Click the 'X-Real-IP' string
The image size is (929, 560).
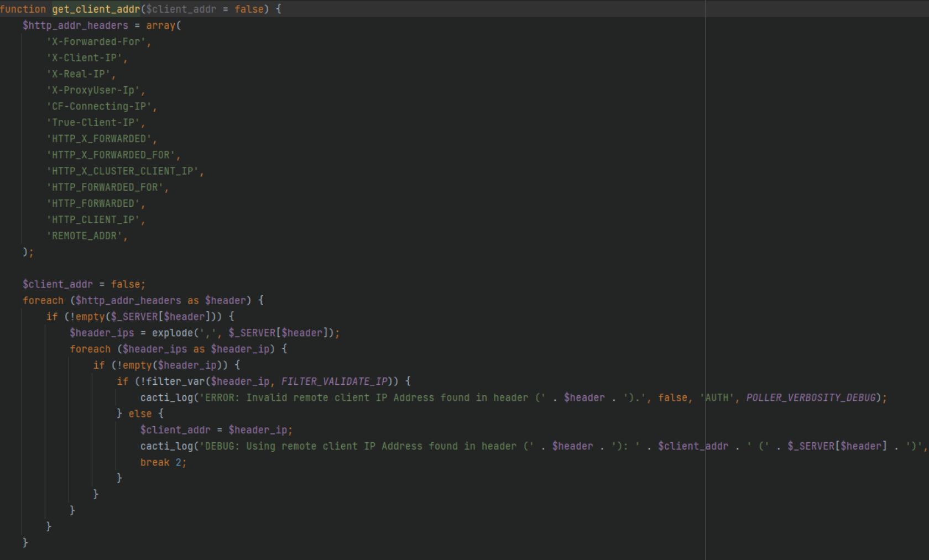[x=78, y=74]
